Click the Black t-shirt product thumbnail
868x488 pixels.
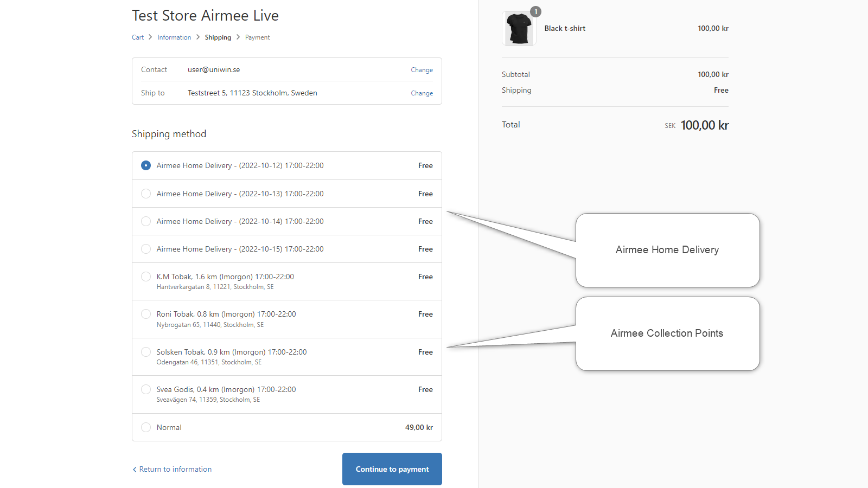(519, 29)
